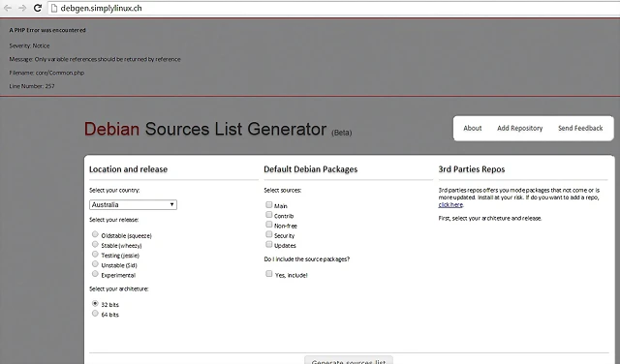The height and width of the screenshot is (364, 620).
Task: Click the '3rd Parties Repos' heading
Action: (472, 169)
